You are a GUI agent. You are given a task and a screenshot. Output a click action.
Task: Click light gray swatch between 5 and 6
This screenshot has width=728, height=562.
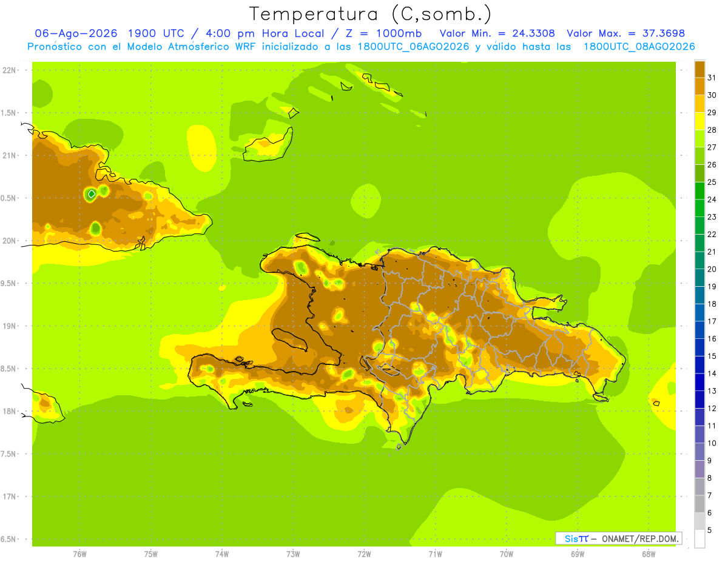click(x=699, y=521)
